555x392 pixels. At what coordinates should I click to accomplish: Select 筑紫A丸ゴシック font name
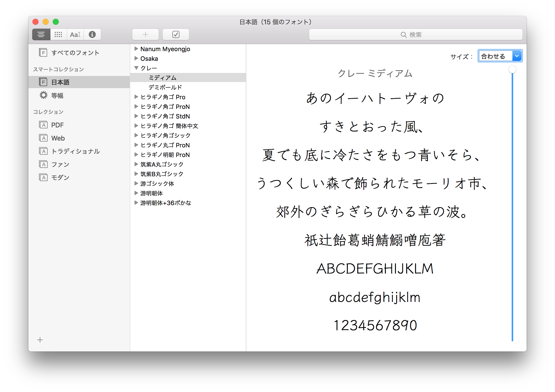point(162,164)
